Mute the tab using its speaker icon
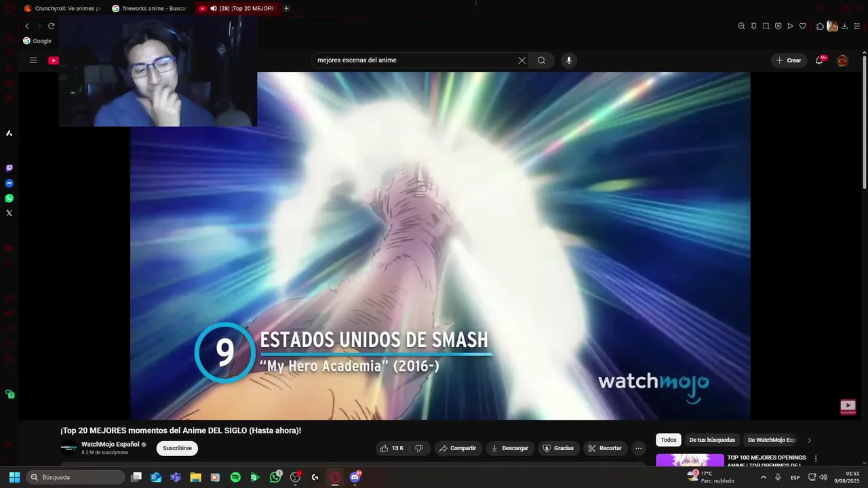Image resolution: width=868 pixels, height=488 pixels. tap(214, 8)
